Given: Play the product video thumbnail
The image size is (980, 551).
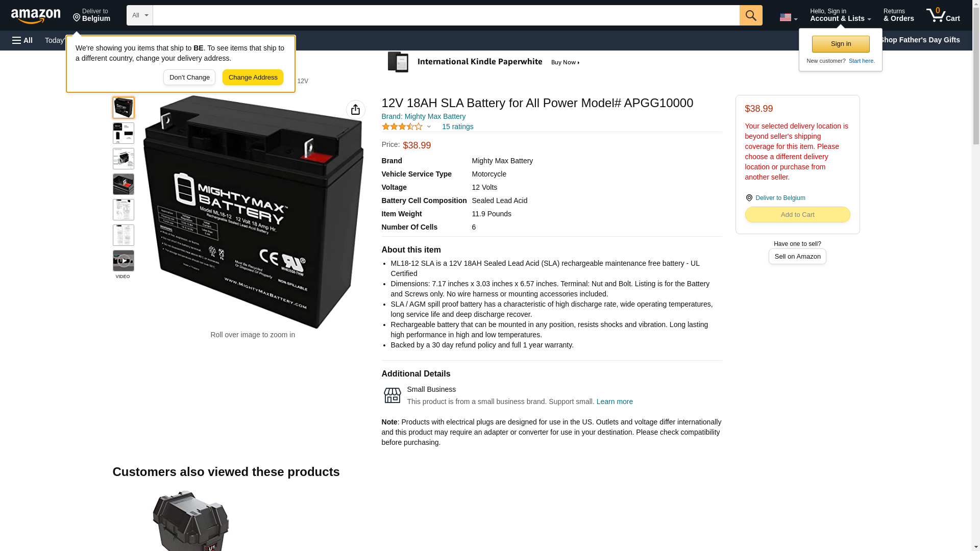Looking at the screenshot, I should point(123,261).
